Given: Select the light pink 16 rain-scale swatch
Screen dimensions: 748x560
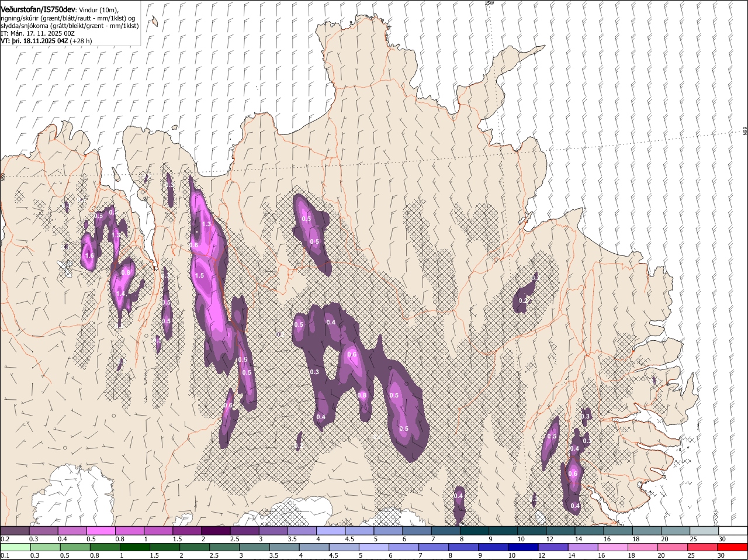Looking at the screenshot, I should click(613, 547).
